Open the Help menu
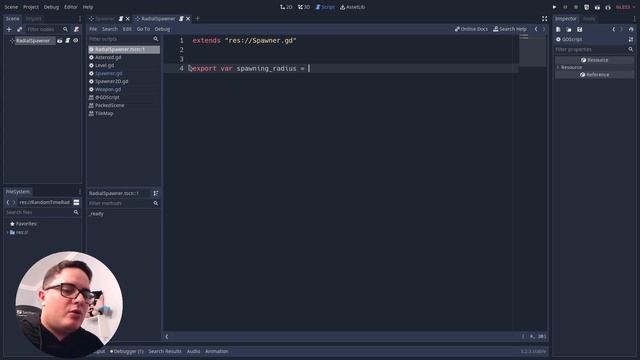 click(88, 7)
